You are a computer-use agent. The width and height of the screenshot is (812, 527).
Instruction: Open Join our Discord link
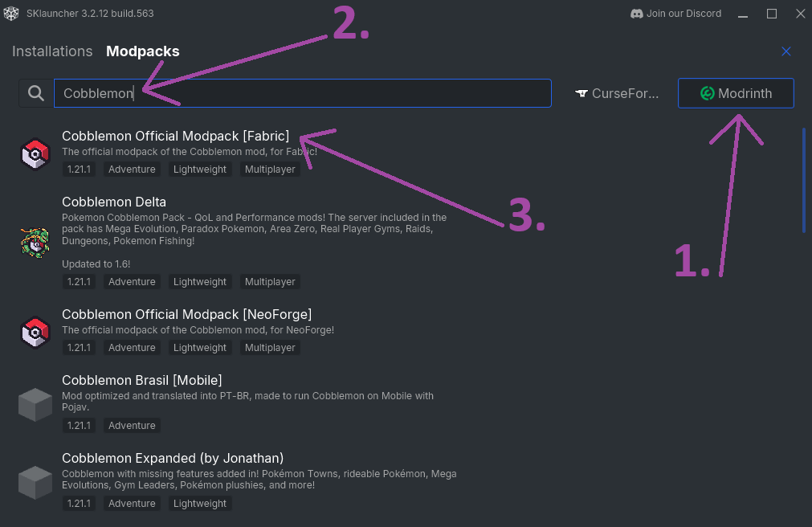click(683, 14)
